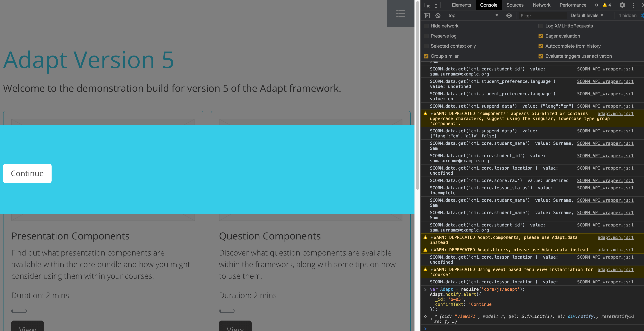The image size is (644, 331).
Task: Create live expression with eye icon
Action: 509,15
